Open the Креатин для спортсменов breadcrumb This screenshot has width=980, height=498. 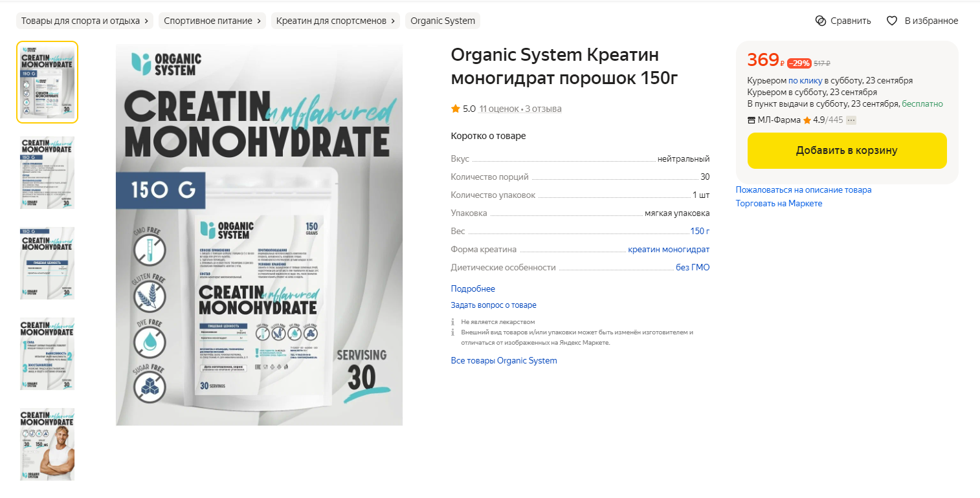point(335,21)
